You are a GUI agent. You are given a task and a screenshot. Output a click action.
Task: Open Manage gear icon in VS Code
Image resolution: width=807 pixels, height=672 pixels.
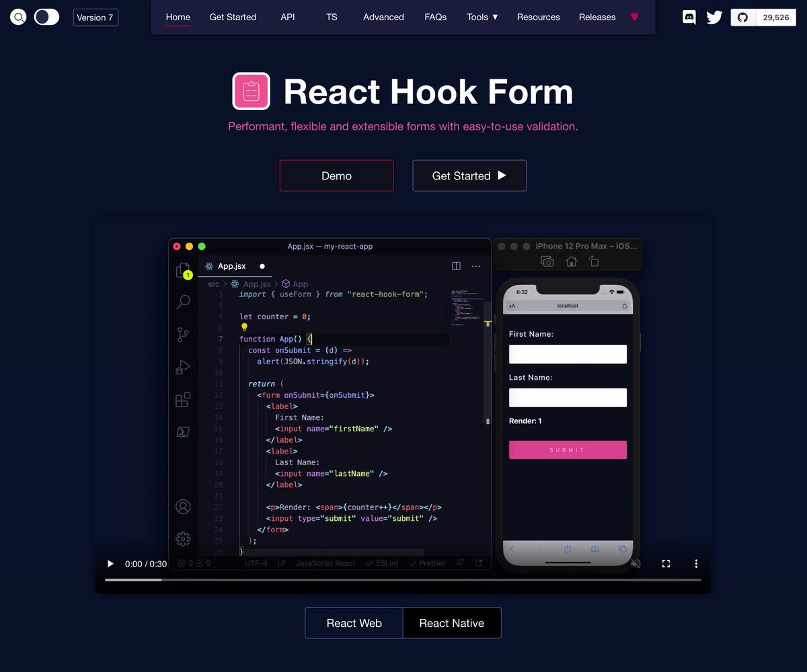point(183,539)
